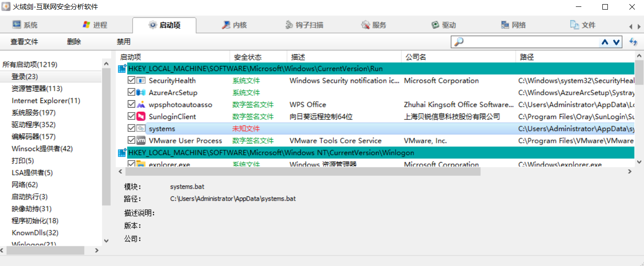The image size is (644, 266).
Task: Open the 内核 tab
Action: [x=234, y=25]
